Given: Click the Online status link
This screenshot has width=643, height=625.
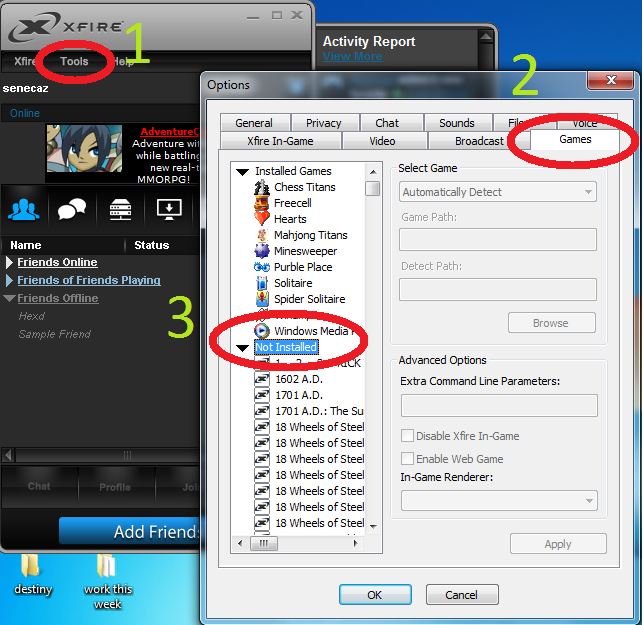Looking at the screenshot, I should tap(25, 113).
